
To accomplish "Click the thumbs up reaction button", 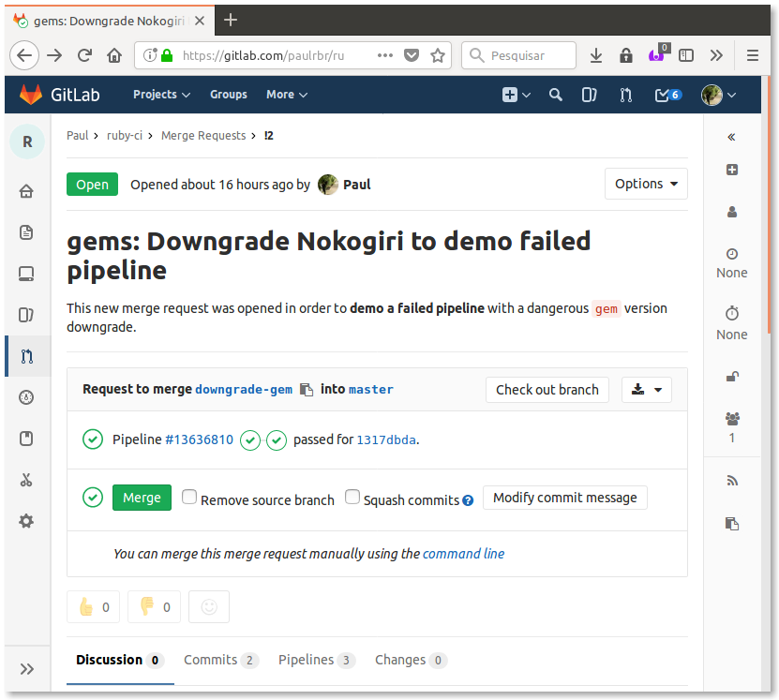I will (x=94, y=607).
